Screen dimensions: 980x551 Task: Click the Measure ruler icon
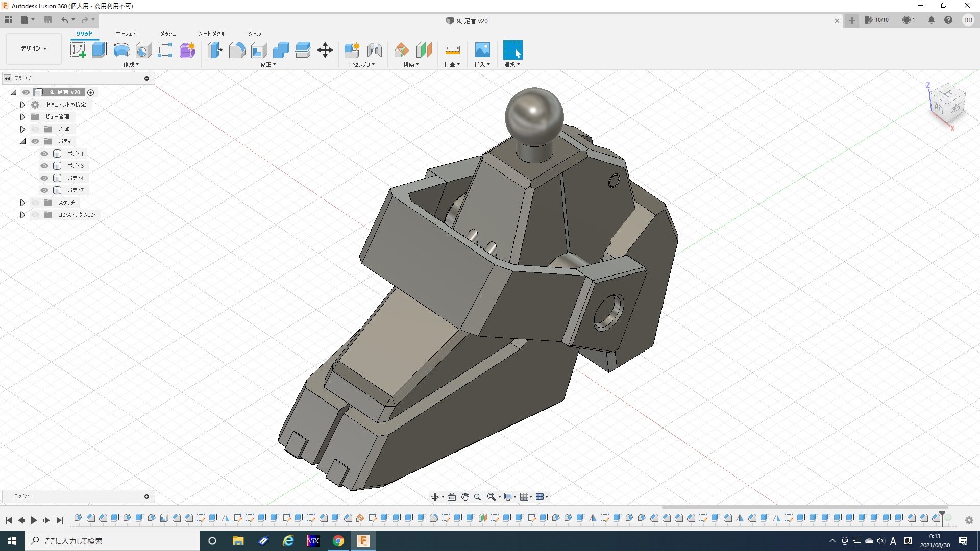click(452, 50)
